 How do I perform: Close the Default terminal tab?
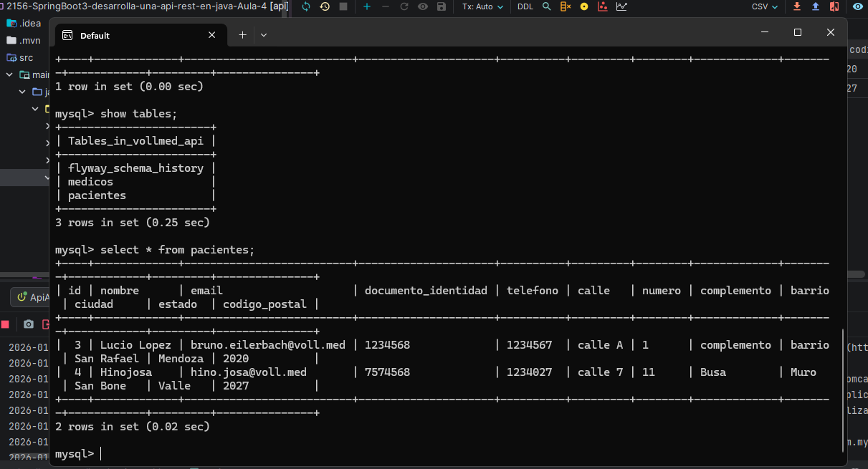(212, 35)
